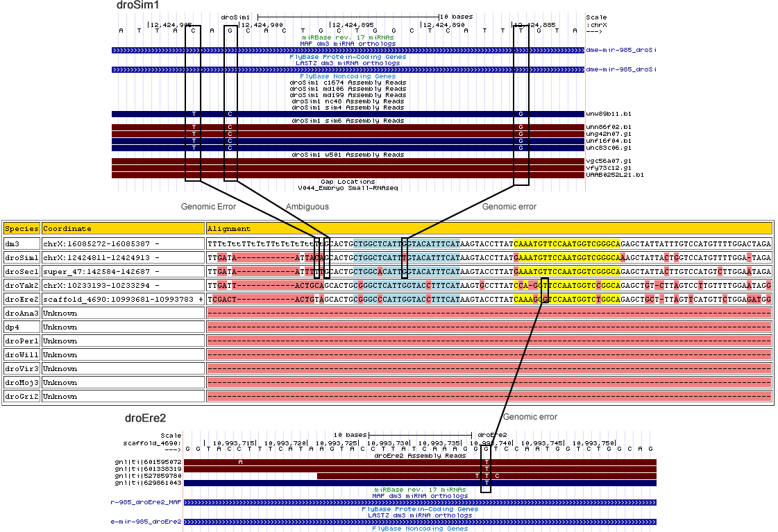Select the uhn86f02.b1 assembly read track
The width and height of the screenshot is (778, 532).
pos(347,128)
